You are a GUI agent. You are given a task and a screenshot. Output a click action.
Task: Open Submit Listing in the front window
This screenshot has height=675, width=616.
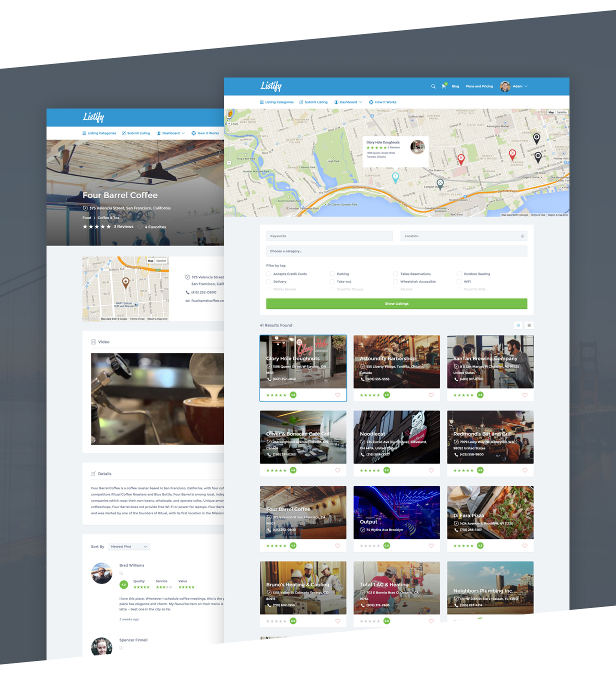pos(313,102)
